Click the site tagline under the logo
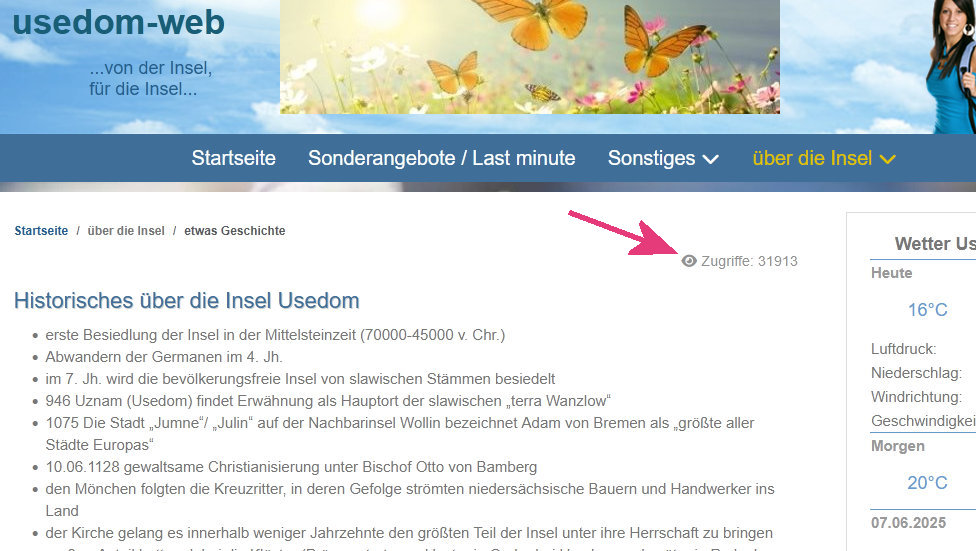976x551 pixels. point(151,78)
